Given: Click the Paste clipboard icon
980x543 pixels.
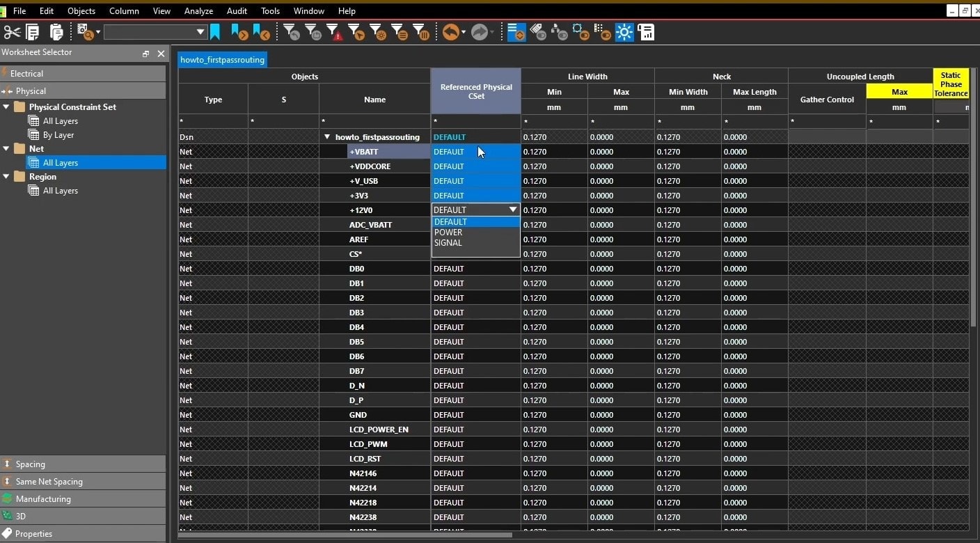Looking at the screenshot, I should (56, 32).
